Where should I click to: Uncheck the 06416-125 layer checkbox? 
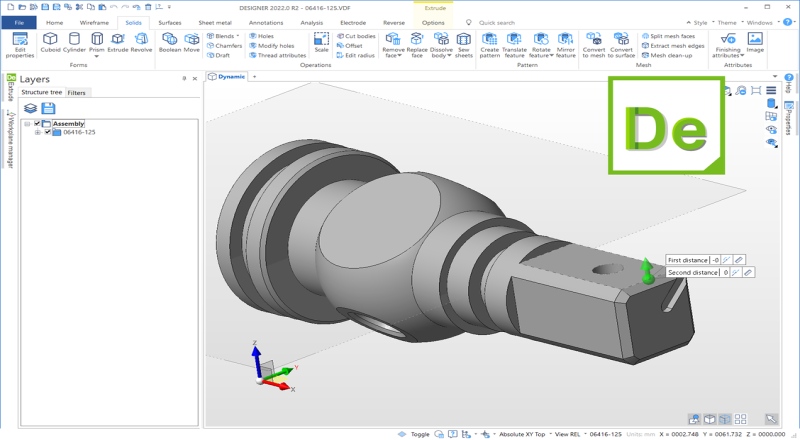coord(47,132)
